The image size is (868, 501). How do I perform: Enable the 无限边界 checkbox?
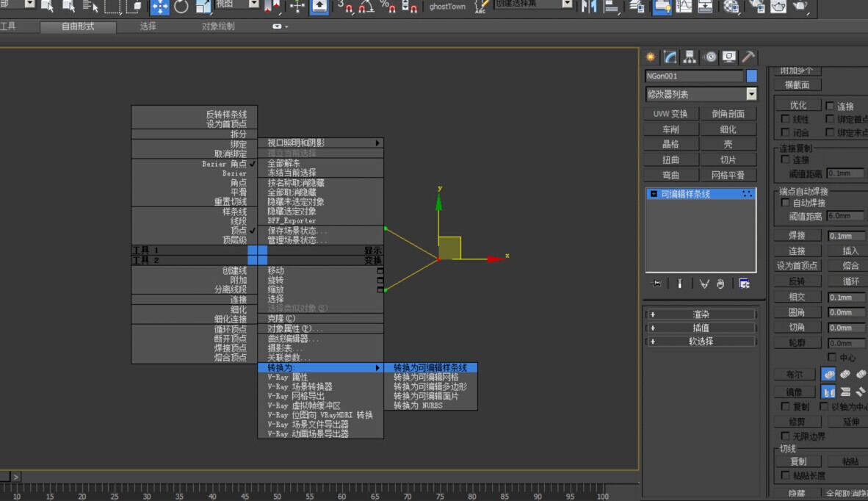click(x=785, y=436)
